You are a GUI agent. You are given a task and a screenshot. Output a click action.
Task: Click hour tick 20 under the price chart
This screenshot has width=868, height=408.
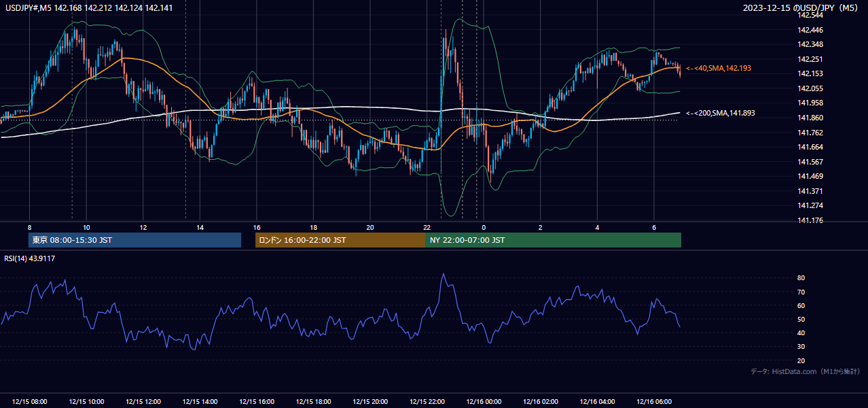[370, 227]
